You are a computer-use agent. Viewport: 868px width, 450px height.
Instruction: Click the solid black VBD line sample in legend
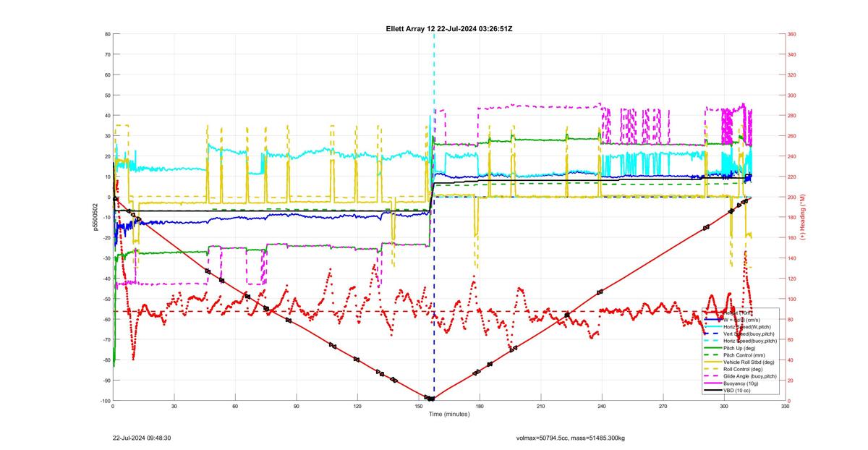click(712, 391)
